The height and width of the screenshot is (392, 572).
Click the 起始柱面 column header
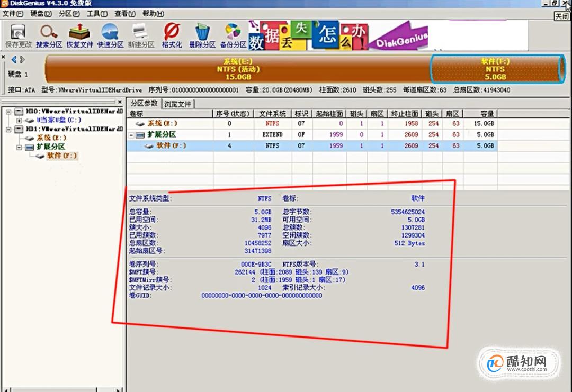click(329, 114)
